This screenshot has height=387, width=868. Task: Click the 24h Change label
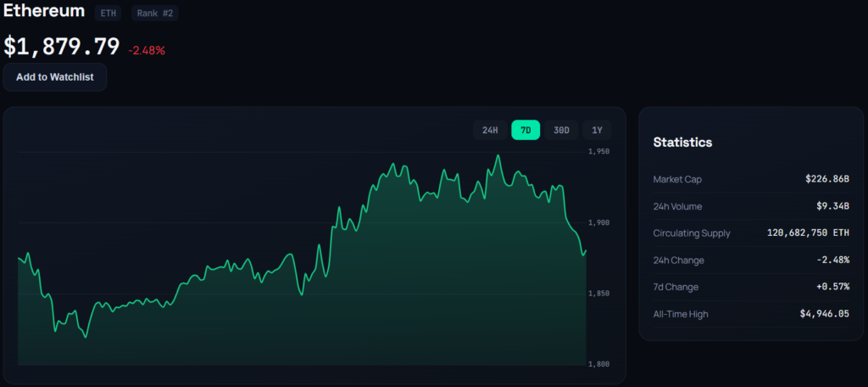point(679,260)
